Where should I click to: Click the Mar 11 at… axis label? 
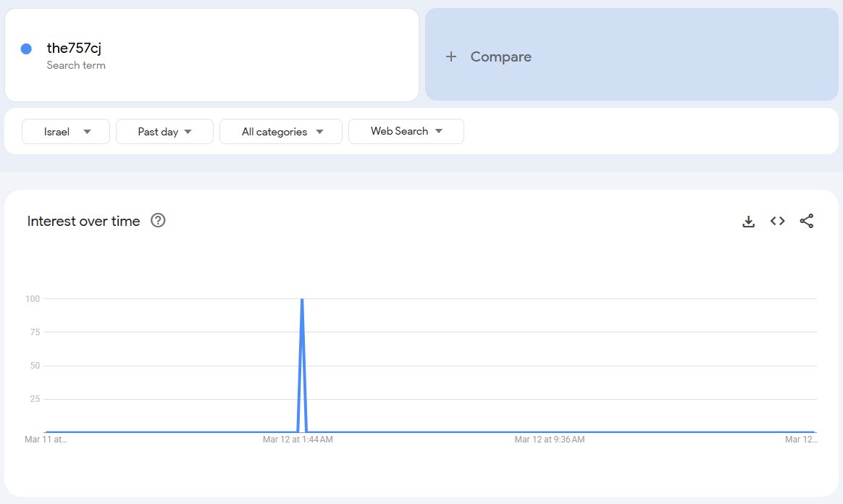[46, 440]
